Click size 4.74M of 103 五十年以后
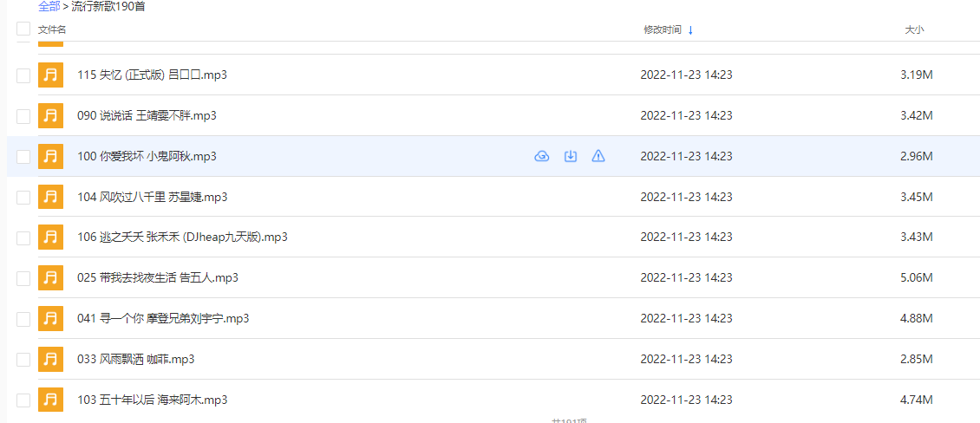 pyautogui.click(x=916, y=400)
